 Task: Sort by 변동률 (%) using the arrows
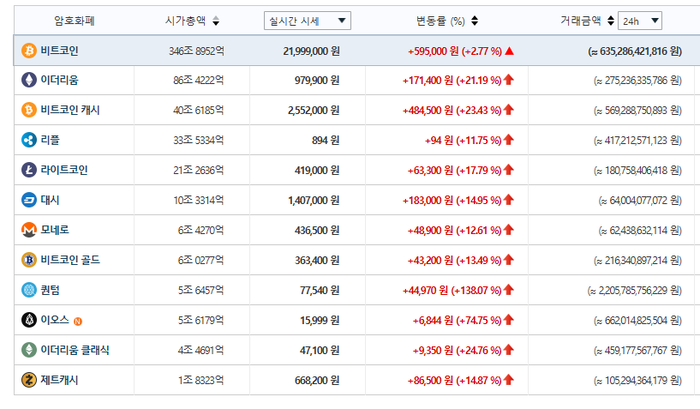point(475,21)
